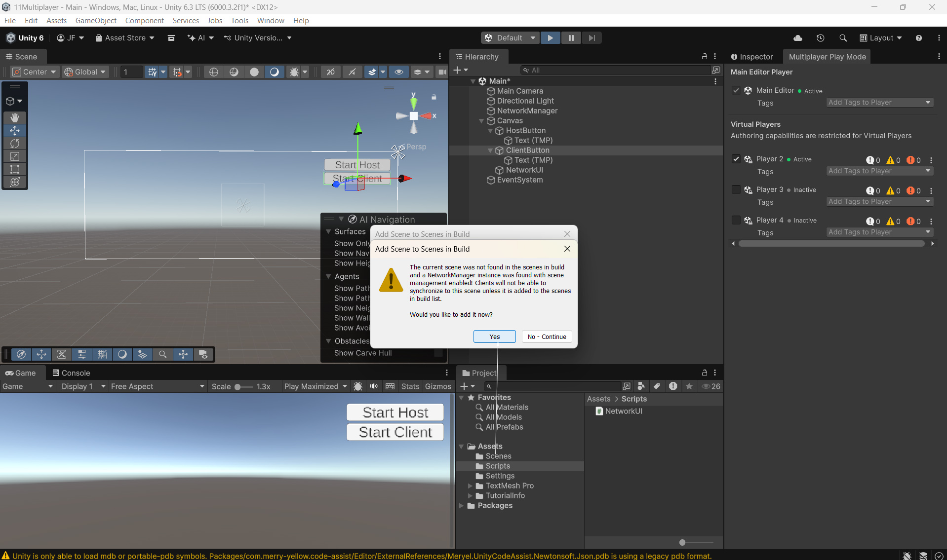Click the Pause button in toolbar

point(571,38)
